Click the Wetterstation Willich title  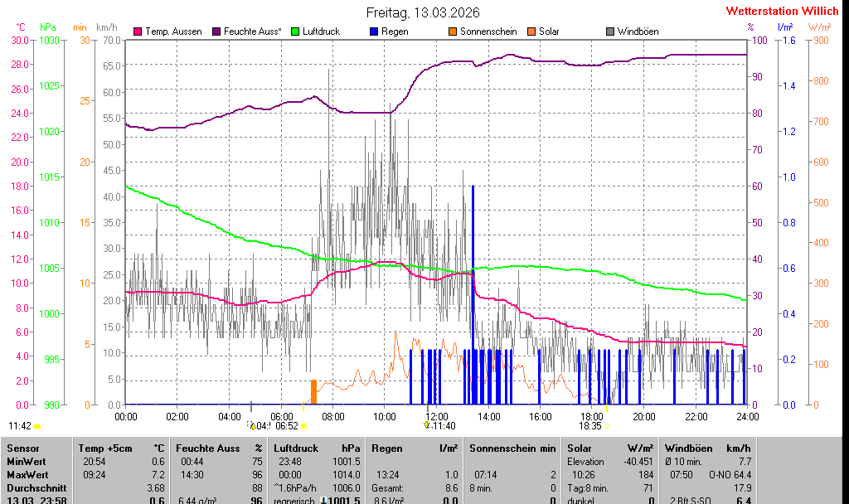pos(782,12)
